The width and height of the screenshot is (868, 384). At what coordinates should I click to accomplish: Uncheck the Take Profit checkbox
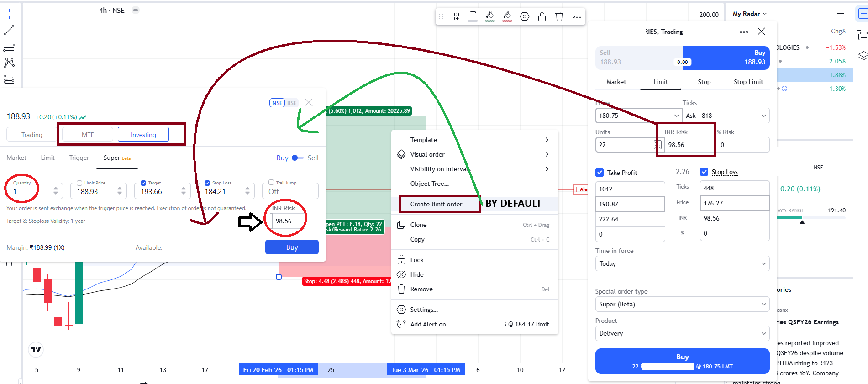click(x=600, y=173)
